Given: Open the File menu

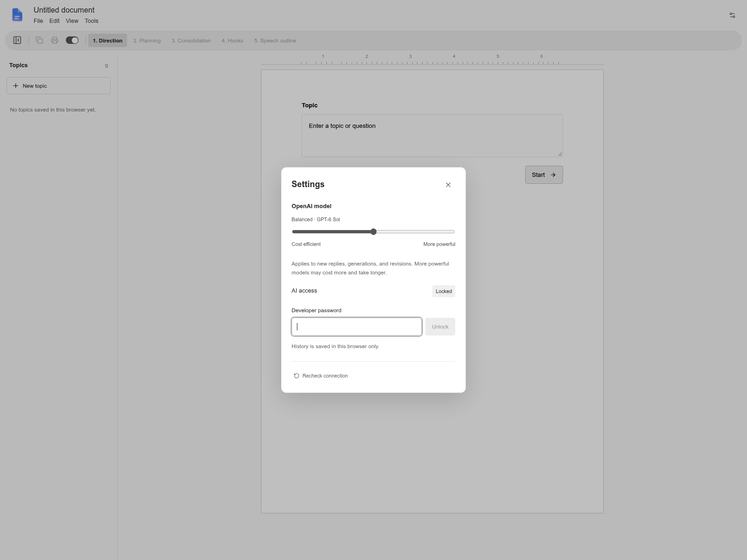Looking at the screenshot, I should pos(38,21).
